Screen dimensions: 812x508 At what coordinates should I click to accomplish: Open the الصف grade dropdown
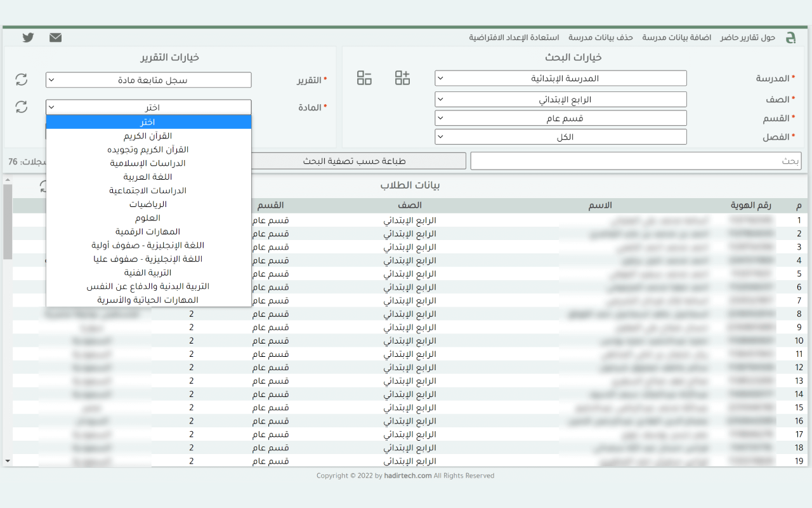[561, 100]
